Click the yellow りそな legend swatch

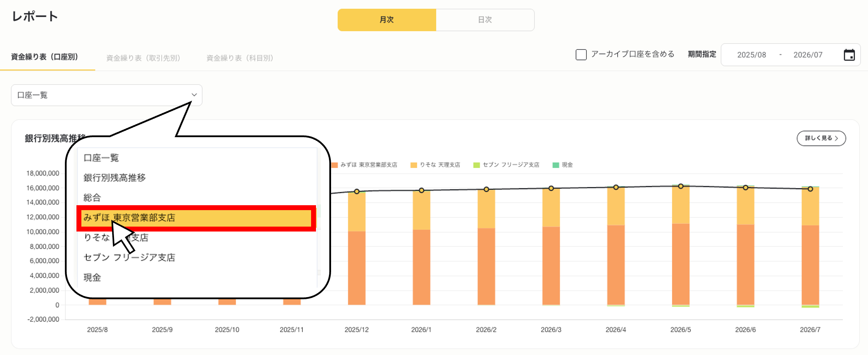click(414, 165)
